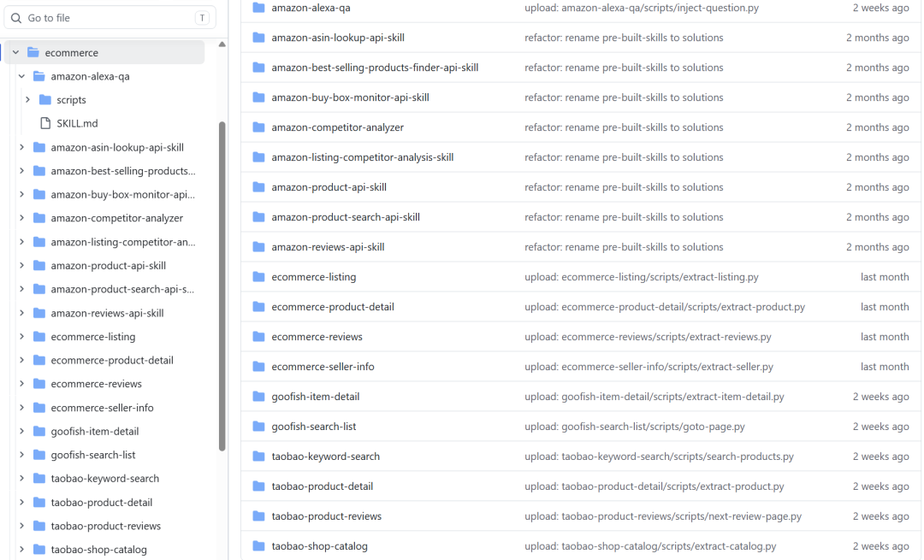Open commit 'upload: ecommerce-listing/scripts/extract-listing.py'
Image resolution: width=924 pixels, height=560 pixels.
(x=641, y=277)
